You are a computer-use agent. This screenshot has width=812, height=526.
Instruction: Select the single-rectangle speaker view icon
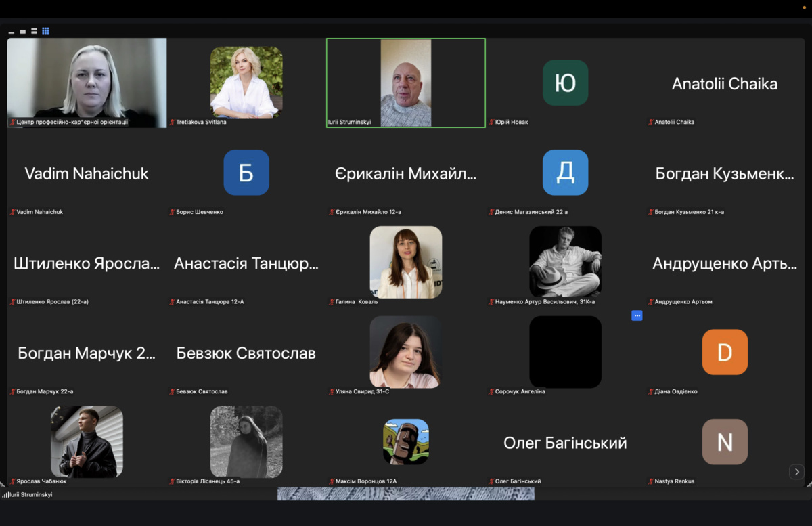[23, 31]
